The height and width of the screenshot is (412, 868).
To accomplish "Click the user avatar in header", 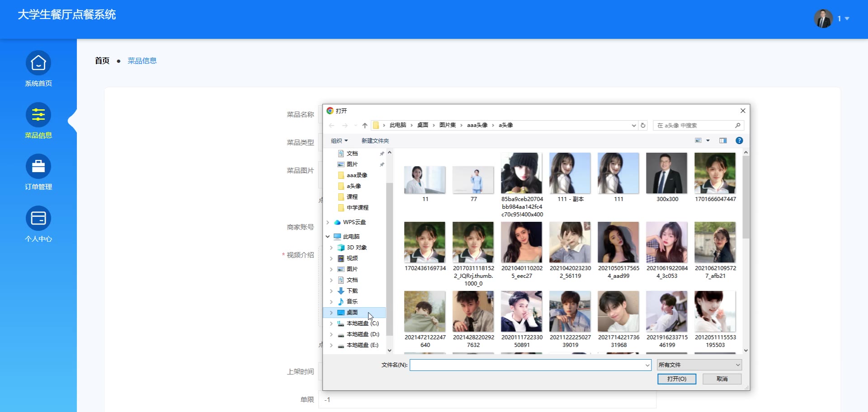I will click(823, 19).
